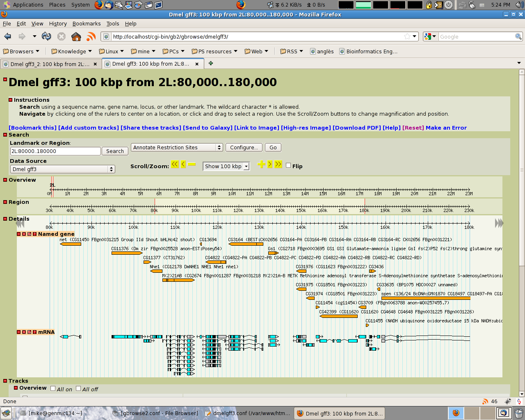Follow the Bookmark this link

32,128
